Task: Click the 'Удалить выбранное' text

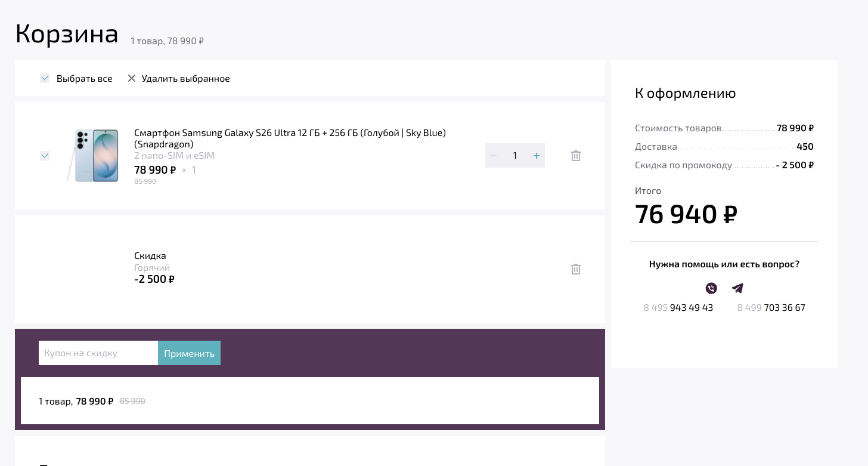Action: pos(186,79)
